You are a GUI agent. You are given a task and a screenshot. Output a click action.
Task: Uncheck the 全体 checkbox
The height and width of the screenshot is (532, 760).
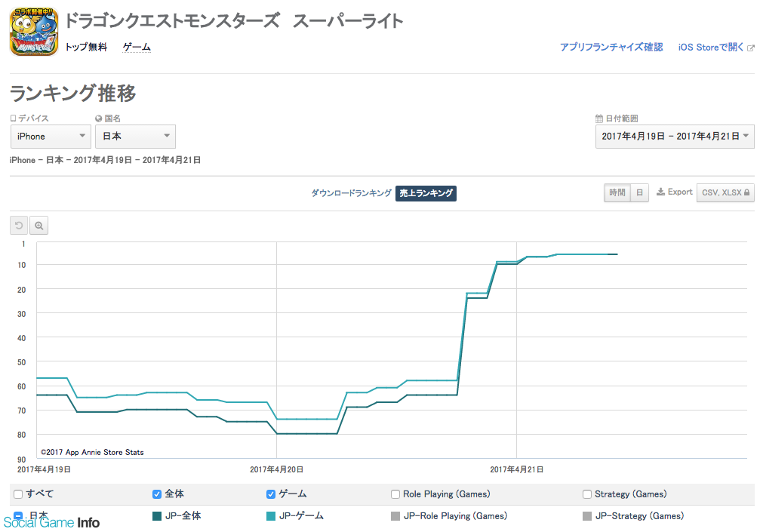tap(156, 494)
